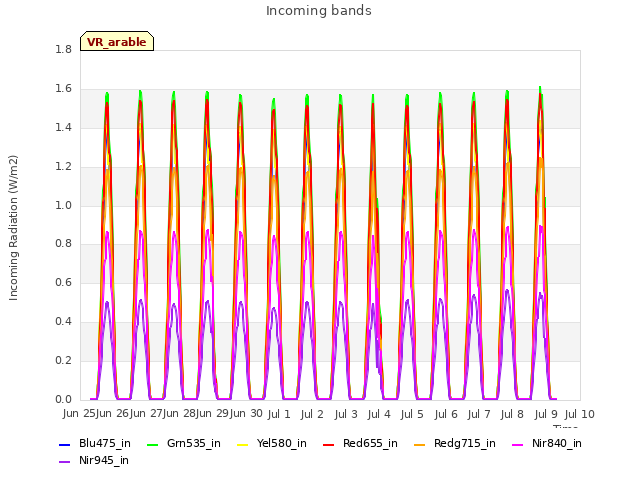Click the Jun 30 x-axis date label
640x480 pixels.
pos(245,414)
